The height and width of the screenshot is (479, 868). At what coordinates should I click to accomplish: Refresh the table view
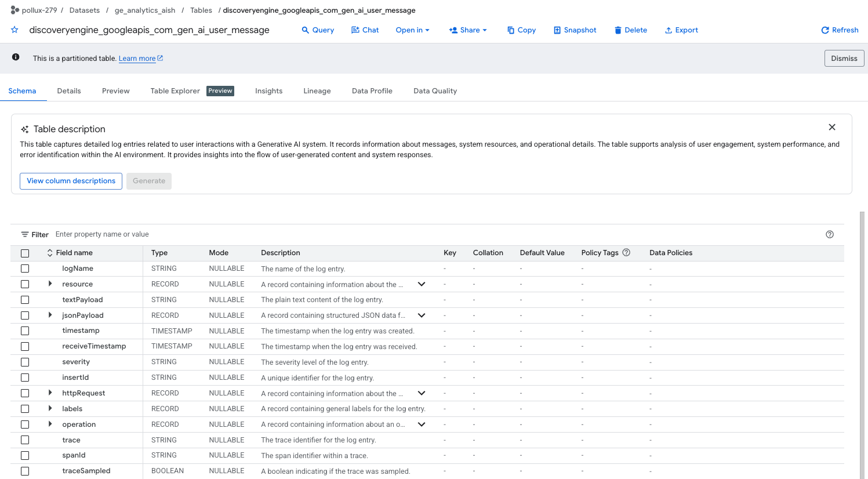(x=840, y=30)
